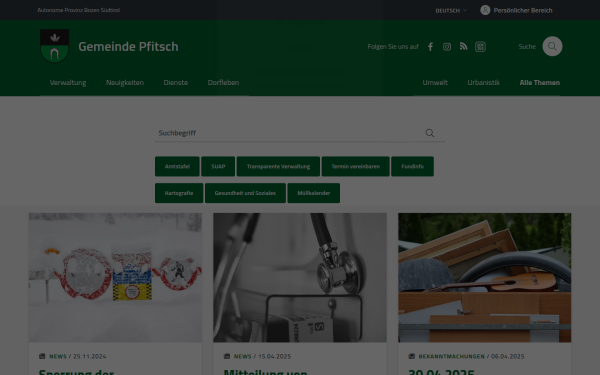This screenshot has width=600, height=375.
Task: Click Termin vereinbaren button
Action: [355, 166]
